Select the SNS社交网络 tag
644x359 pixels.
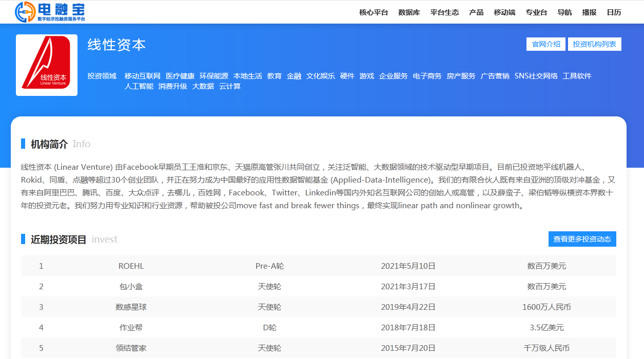point(536,76)
